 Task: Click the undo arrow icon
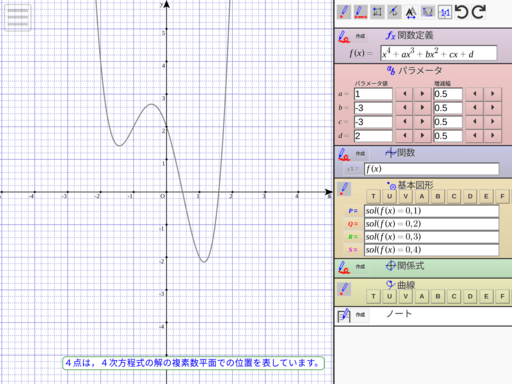point(462,12)
